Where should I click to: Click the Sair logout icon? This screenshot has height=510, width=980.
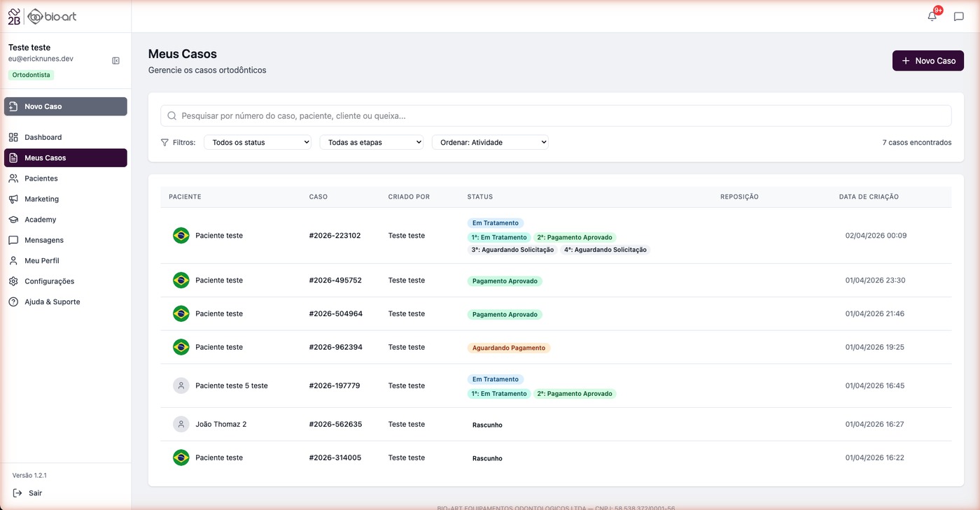tap(17, 493)
